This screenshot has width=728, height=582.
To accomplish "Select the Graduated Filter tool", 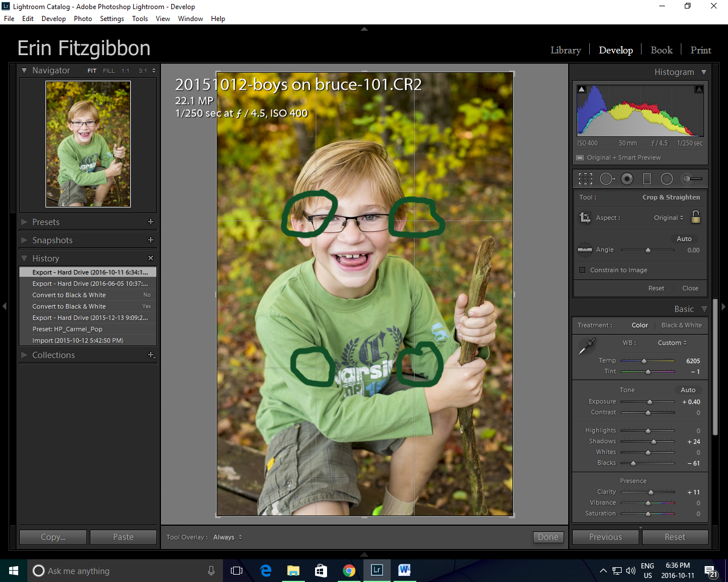I will tap(647, 178).
